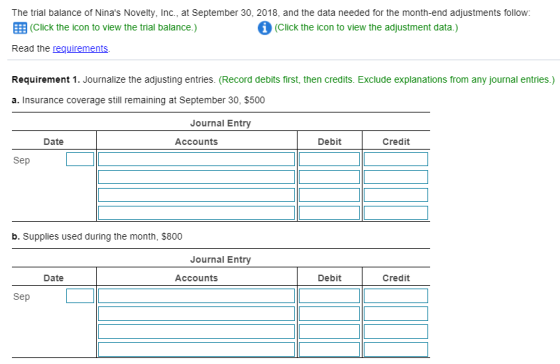Viewport: 560px width, 364px height.
Task: Click the 'Sep' label in entry a
Action: click(21, 160)
